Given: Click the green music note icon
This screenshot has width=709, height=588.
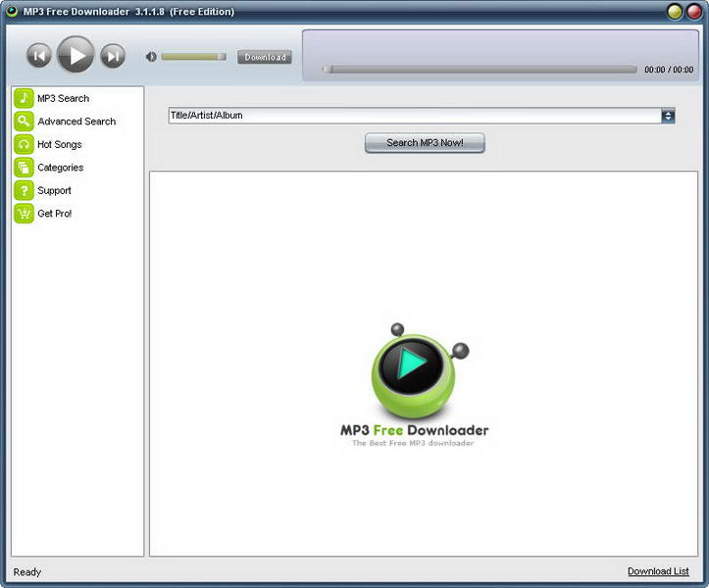Looking at the screenshot, I should (24, 98).
